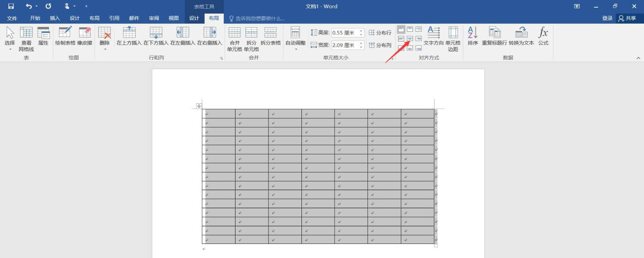Open the Delete (删除) table menu
This screenshot has width=644, height=258.
(105, 39)
